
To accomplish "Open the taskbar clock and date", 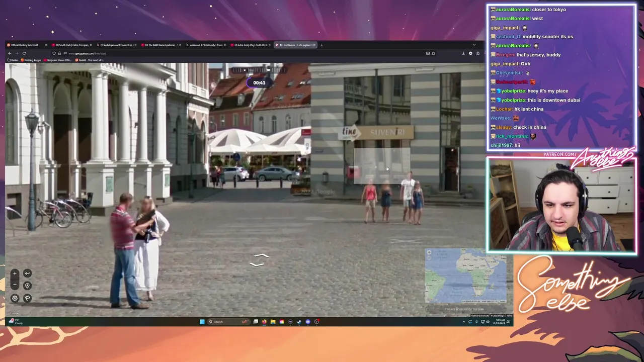I will (x=499, y=322).
